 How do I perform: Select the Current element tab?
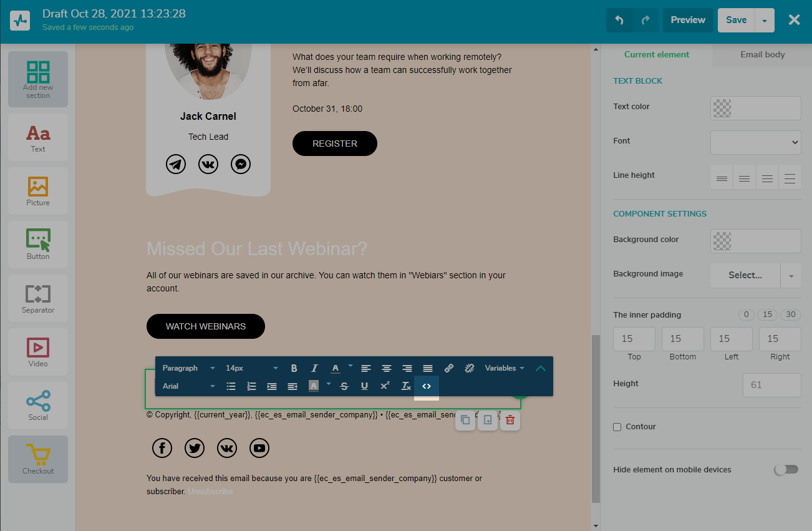[656, 54]
